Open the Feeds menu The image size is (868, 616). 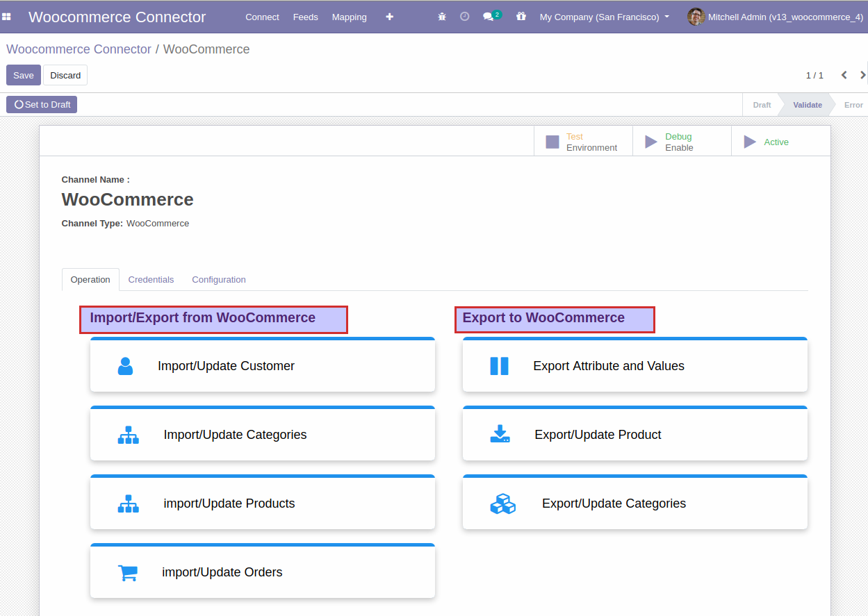(305, 17)
